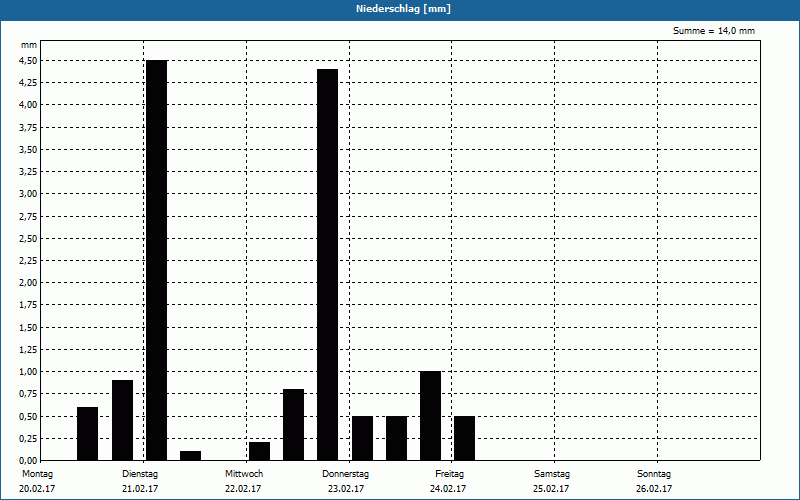This screenshot has height=500, width=800.
Task: Click the 1,50 y-axis value
Action: 28,328
